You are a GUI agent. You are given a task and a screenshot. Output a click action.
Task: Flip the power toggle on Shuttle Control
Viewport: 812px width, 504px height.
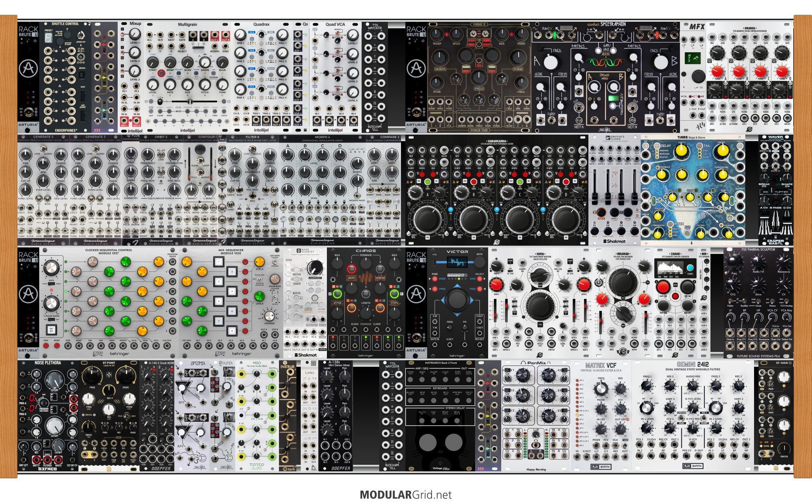[81, 35]
